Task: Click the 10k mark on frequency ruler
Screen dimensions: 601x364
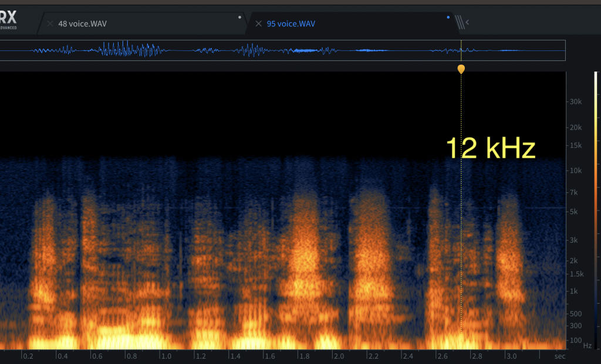Action: (575, 171)
